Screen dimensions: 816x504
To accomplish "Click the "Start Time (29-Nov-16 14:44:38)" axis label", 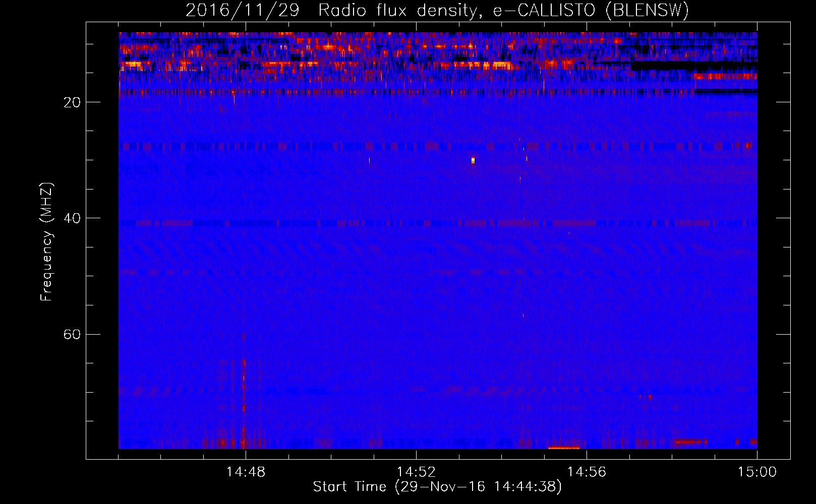I will 437,487.
